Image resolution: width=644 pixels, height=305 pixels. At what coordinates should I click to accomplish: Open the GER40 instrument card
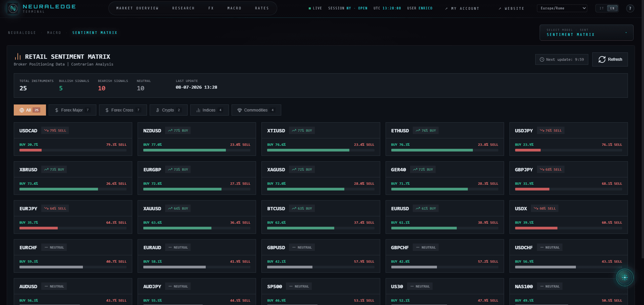(x=445, y=178)
